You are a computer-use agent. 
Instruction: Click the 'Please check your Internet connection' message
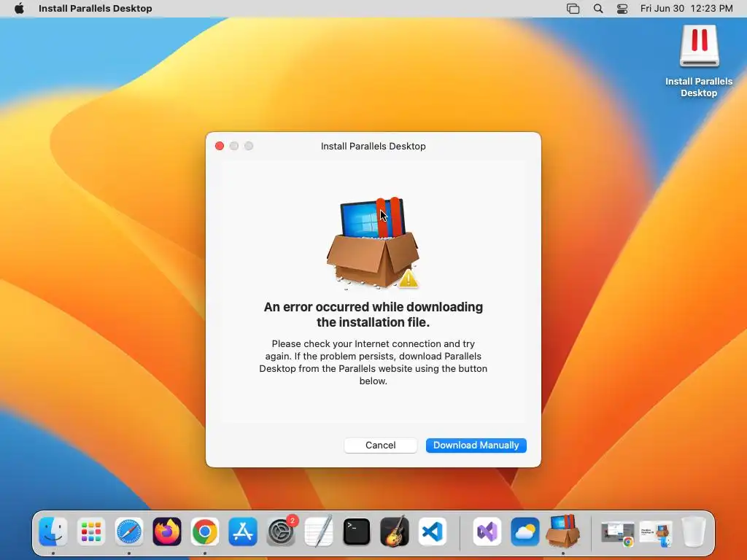pos(373,362)
